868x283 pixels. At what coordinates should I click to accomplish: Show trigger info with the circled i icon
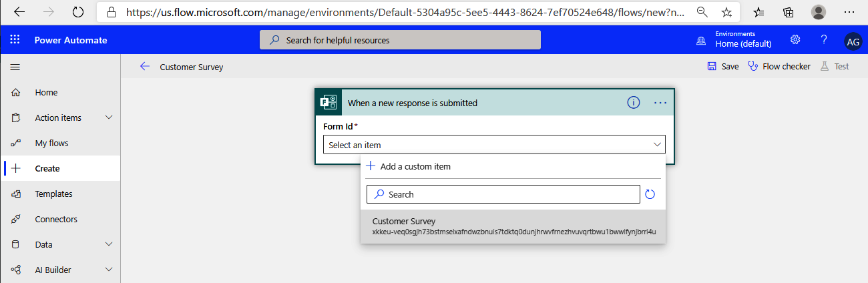coord(633,103)
